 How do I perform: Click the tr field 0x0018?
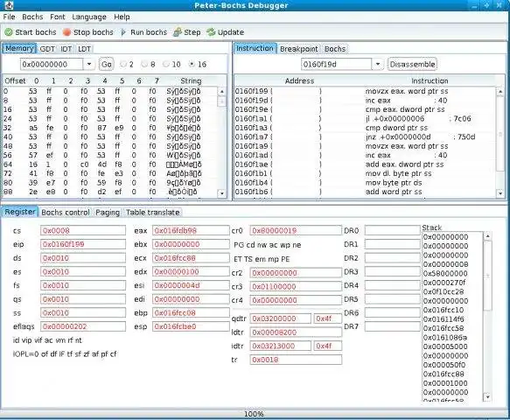296,360
